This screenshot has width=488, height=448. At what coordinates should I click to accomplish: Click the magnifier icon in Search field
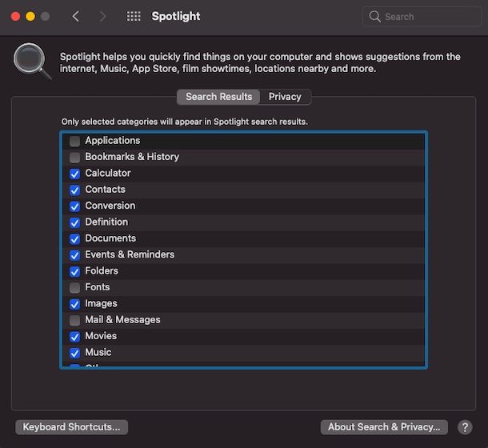tap(374, 16)
